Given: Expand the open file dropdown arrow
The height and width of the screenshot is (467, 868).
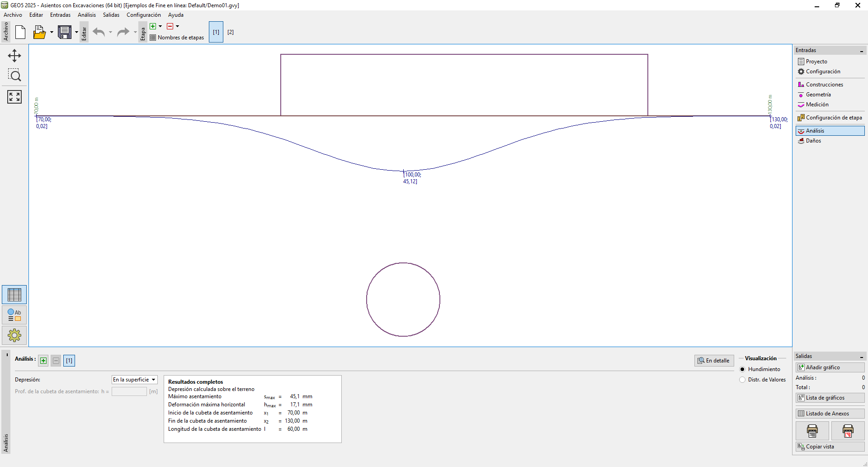Looking at the screenshot, I should coord(52,32).
